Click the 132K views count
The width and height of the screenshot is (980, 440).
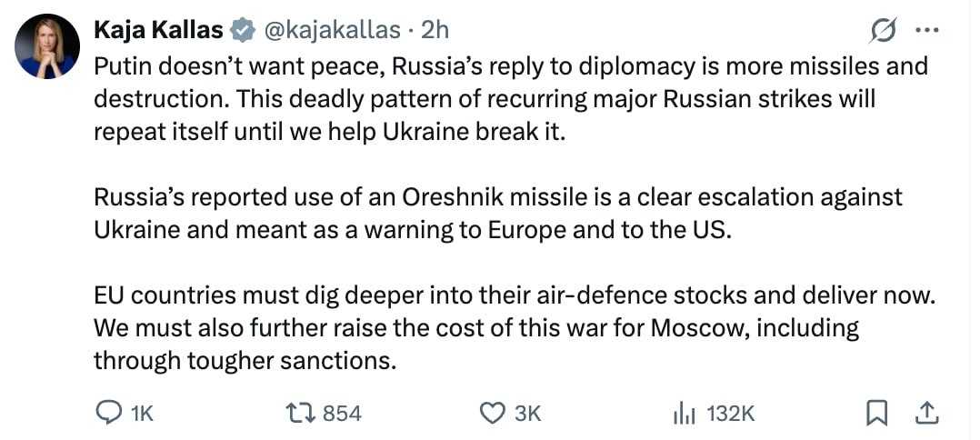pyautogui.click(x=730, y=414)
